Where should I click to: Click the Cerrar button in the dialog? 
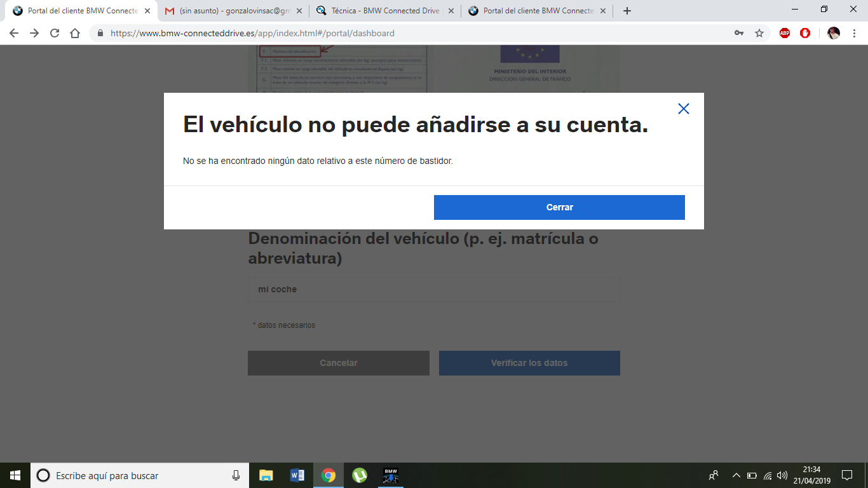(x=559, y=207)
